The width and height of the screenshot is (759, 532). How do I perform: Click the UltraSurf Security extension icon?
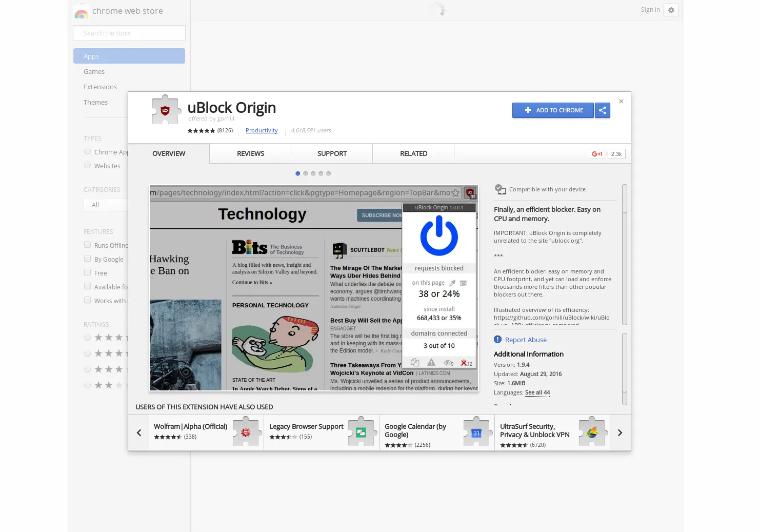pos(592,432)
